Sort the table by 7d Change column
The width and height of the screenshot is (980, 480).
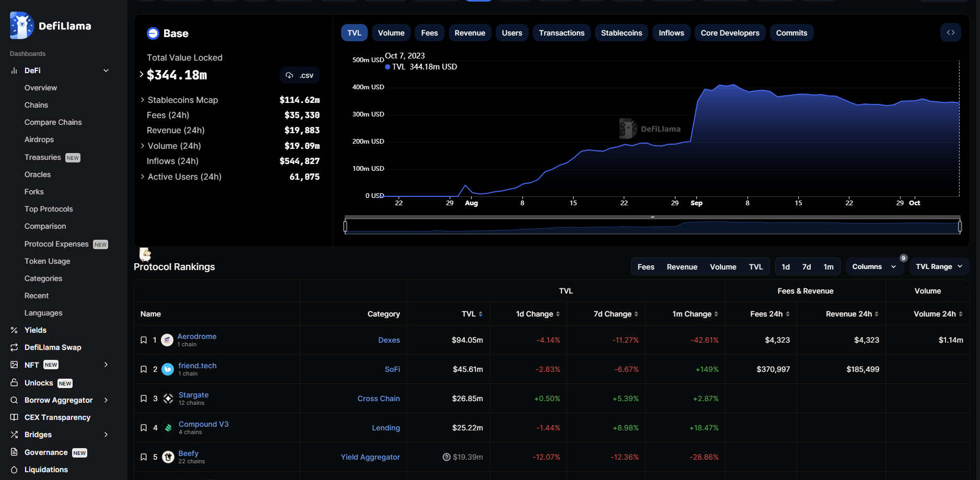point(616,314)
